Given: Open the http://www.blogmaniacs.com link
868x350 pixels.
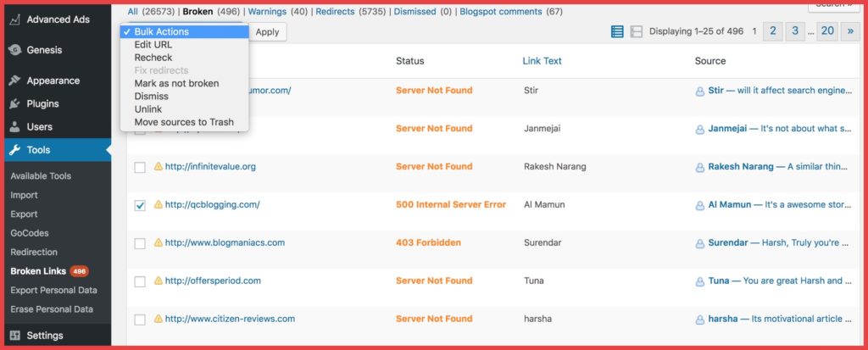Looking at the screenshot, I should pos(225,242).
